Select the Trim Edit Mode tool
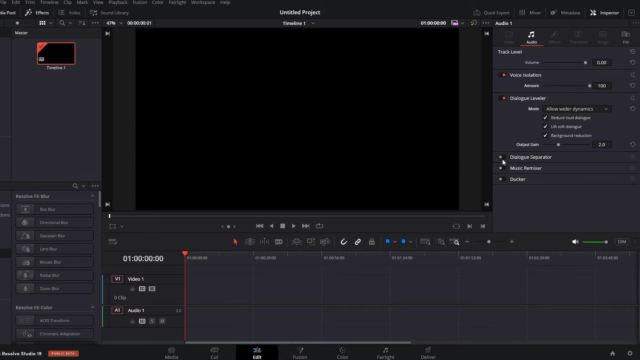This screenshot has height=360, width=640. (250, 242)
